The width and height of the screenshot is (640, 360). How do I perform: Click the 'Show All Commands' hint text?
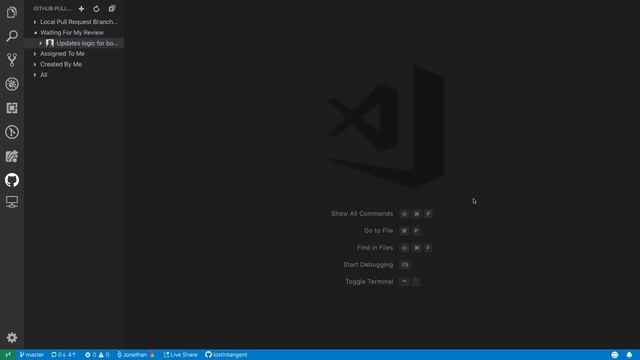point(362,213)
